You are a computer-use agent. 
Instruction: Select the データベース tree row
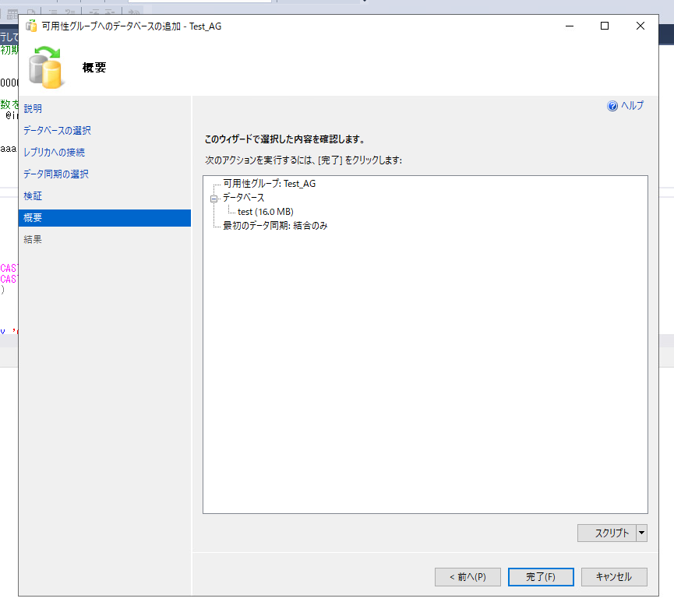(243, 198)
